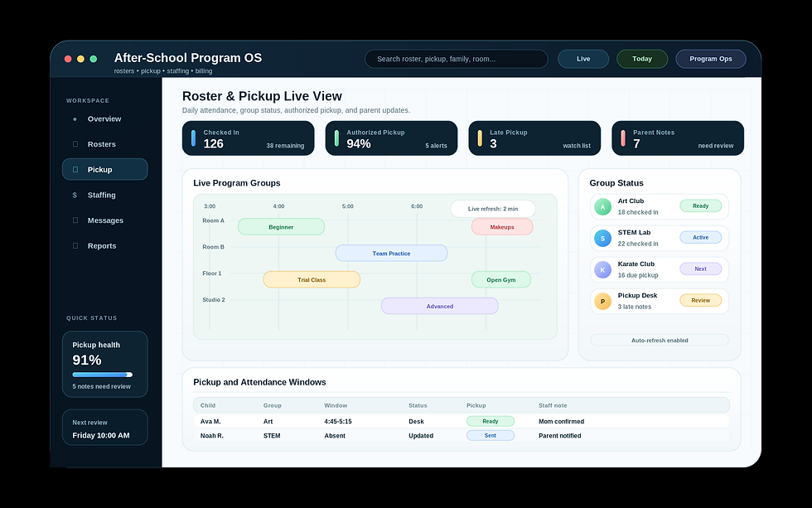
Task: Go to Rosters in the sidebar
Action: (x=105, y=144)
